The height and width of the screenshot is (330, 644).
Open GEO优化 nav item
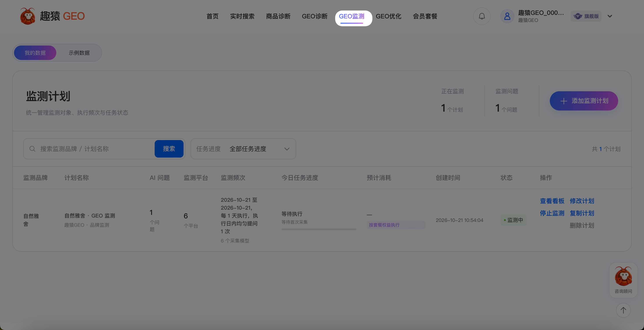click(x=389, y=16)
